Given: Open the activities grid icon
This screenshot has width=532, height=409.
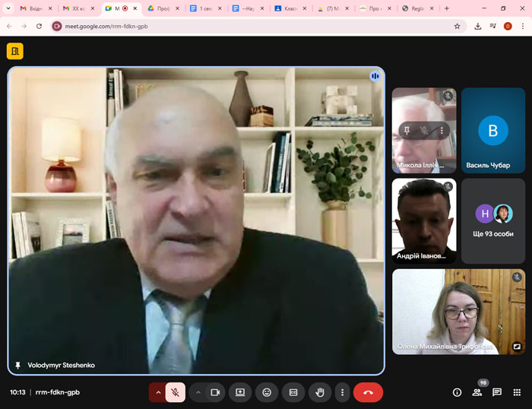Looking at the screenshot, I should (517, 392).
